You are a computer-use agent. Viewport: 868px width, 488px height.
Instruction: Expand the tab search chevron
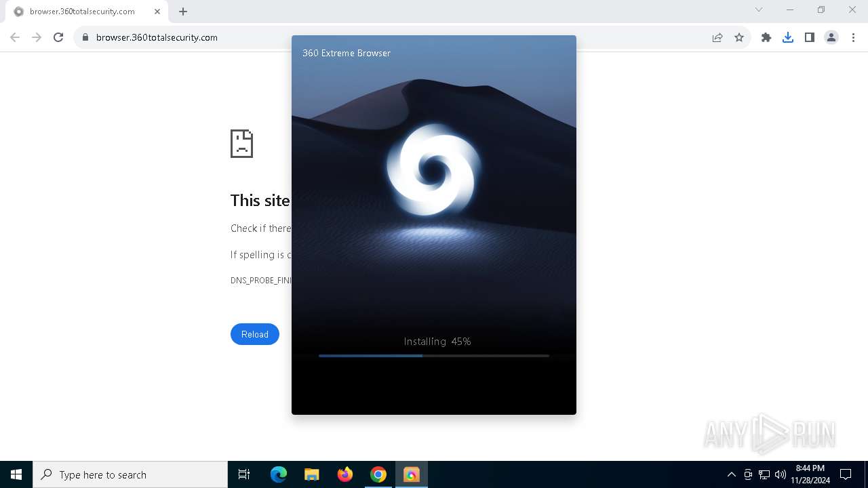point(759,9)
